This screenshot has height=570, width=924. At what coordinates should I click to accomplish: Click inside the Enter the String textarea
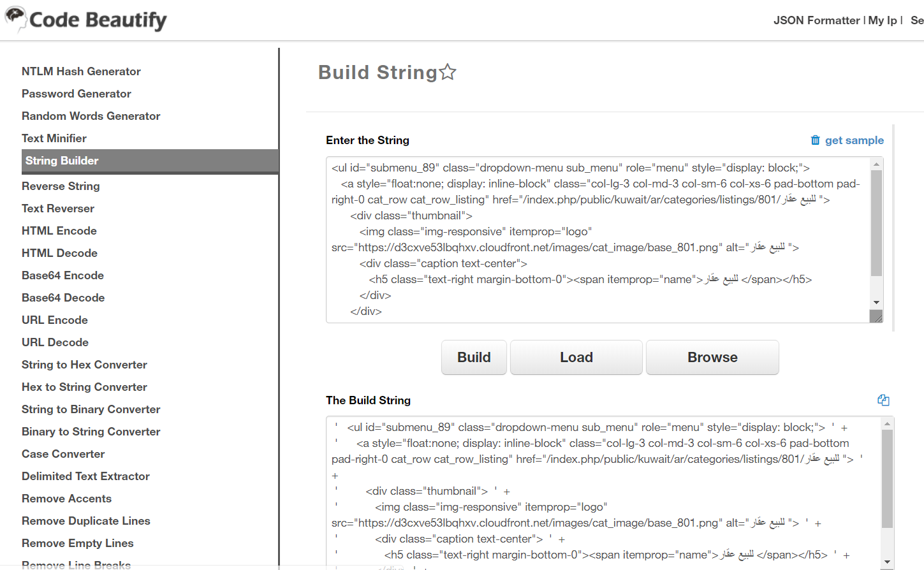[x=598, y=240]
